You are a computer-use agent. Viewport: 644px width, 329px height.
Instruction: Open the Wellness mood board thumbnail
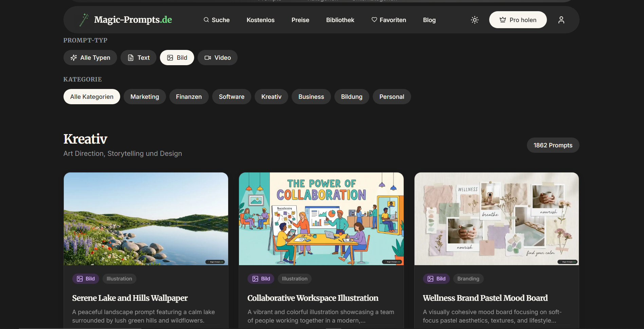pos(496,219)
